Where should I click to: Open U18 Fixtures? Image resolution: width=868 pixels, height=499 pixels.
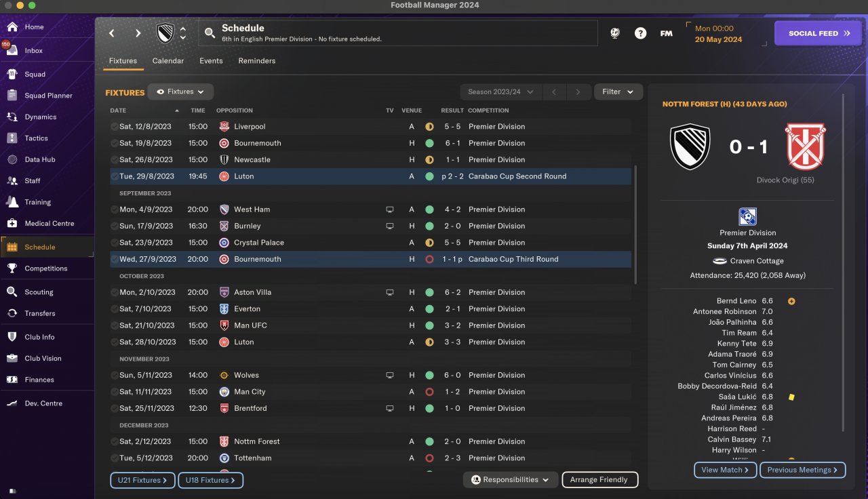210,480
